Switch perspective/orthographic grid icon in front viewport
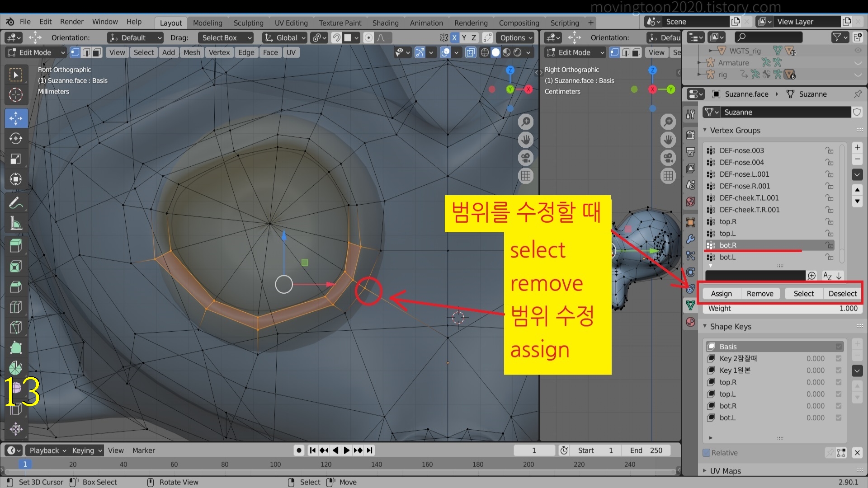The height and width of the screenshot is (488, 868). coord(525,176)
